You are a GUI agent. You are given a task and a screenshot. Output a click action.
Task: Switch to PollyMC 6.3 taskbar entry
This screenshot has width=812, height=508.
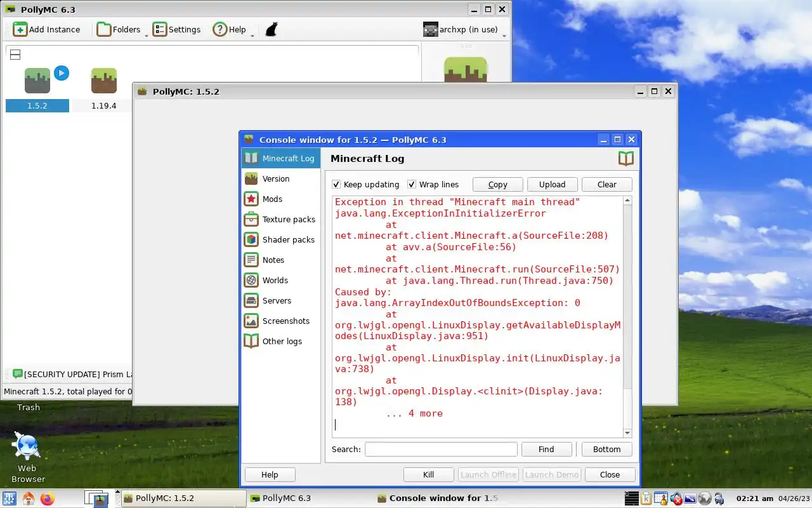(310, 498)
